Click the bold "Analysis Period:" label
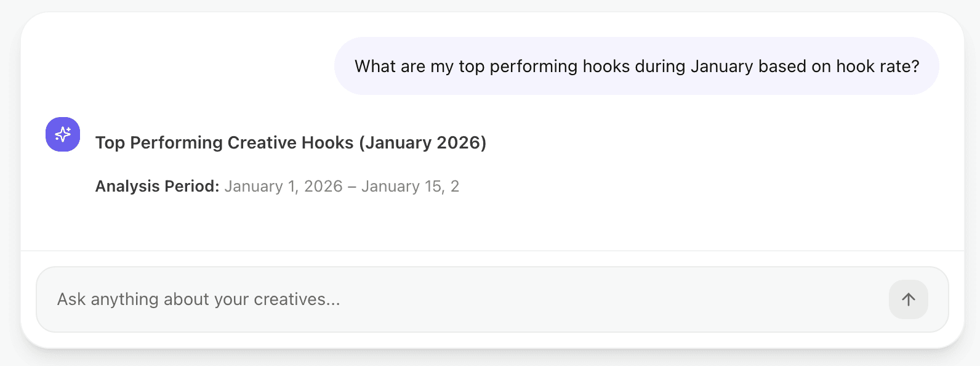 click(x=157, y=187)
